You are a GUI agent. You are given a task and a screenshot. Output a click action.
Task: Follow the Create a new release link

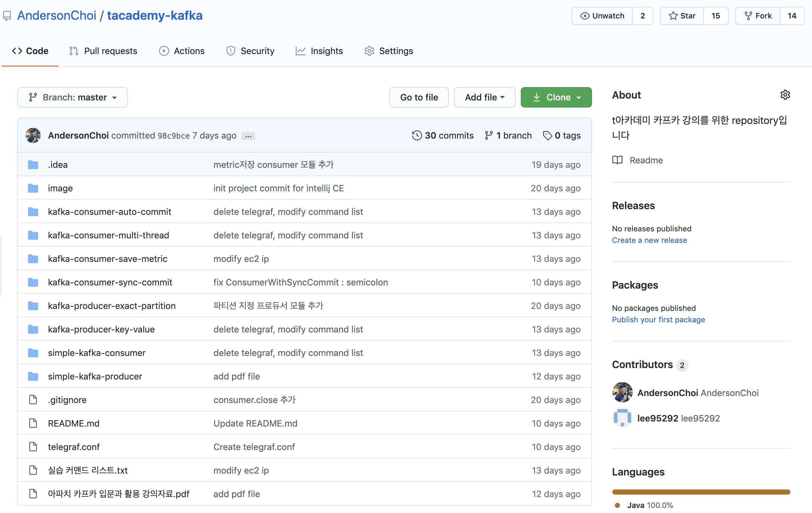(649, 240)
